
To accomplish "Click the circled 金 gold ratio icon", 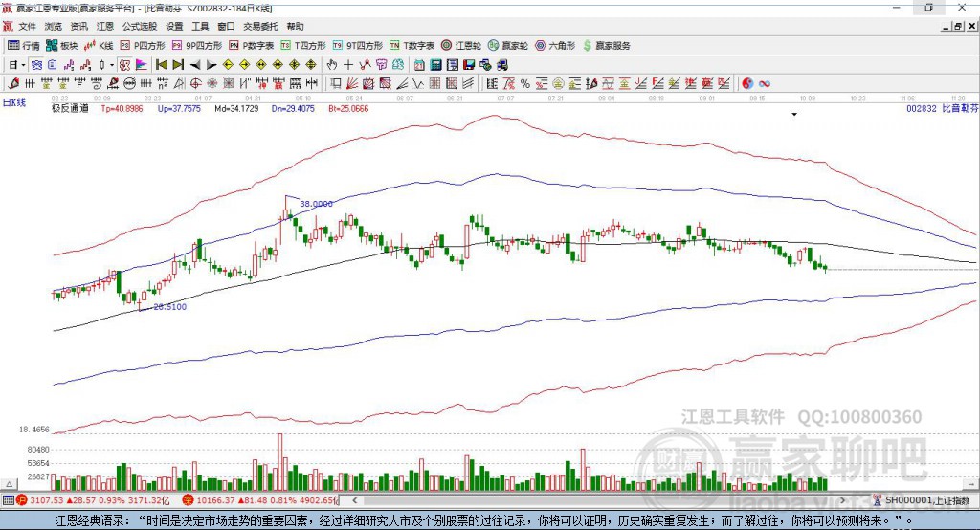I will (x=558, y=84).
